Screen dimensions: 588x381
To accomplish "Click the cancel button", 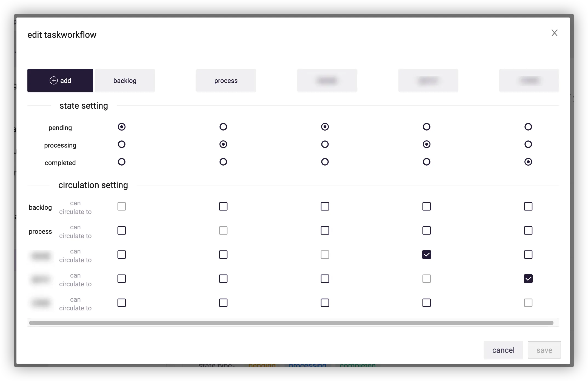I will tap(503, 350).
